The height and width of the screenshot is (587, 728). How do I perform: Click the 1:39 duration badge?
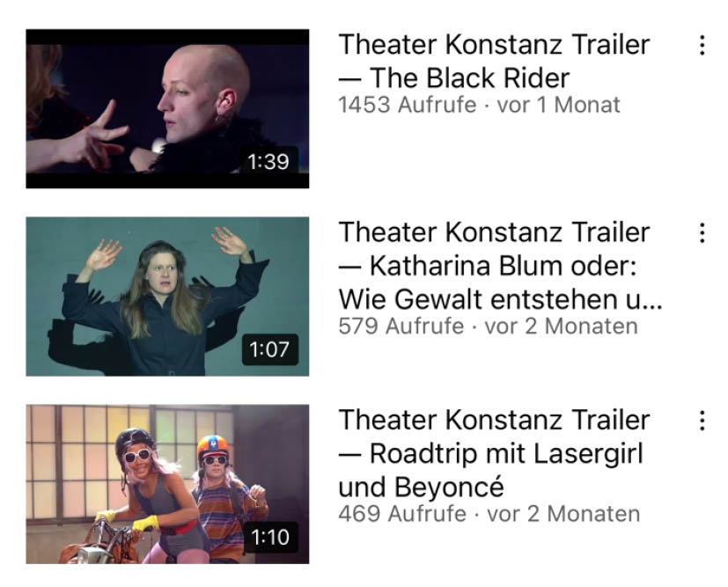point(268,161)
